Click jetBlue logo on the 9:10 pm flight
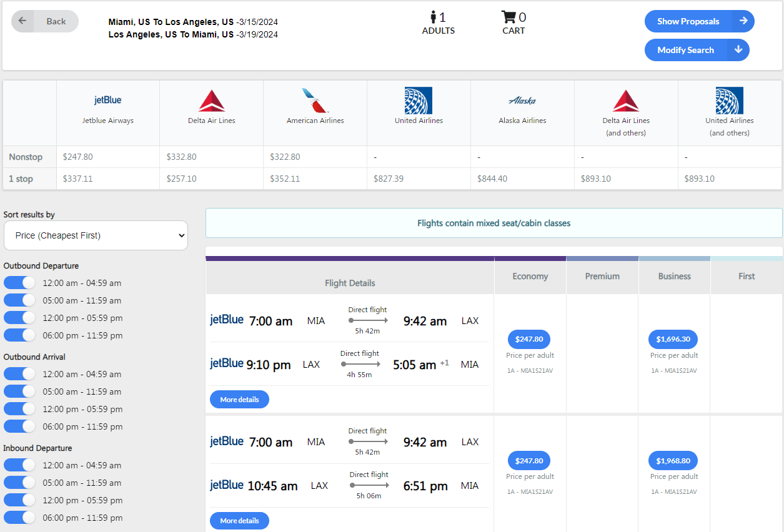 (227, 363)
